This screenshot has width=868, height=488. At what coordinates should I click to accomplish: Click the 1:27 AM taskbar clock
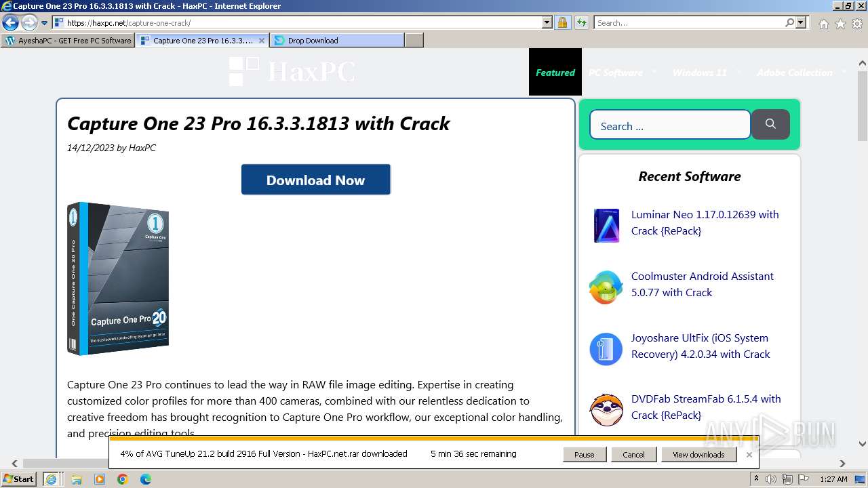pos(833,479)
